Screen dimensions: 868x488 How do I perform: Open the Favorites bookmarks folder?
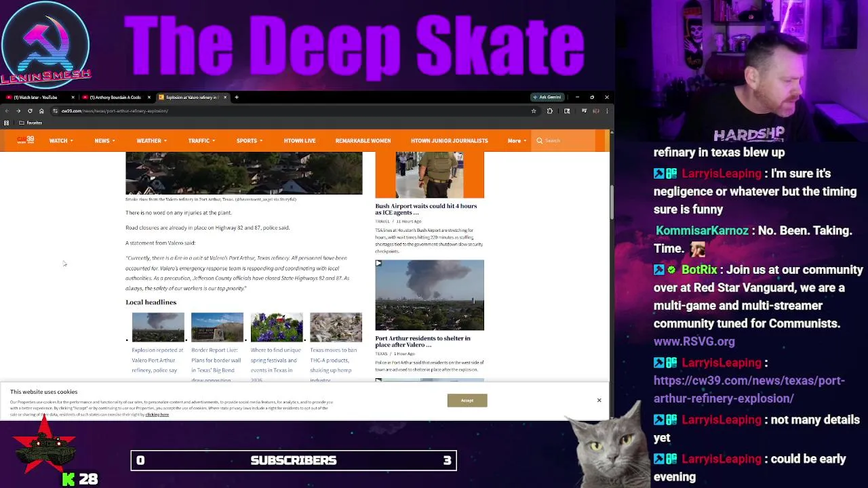31,123
